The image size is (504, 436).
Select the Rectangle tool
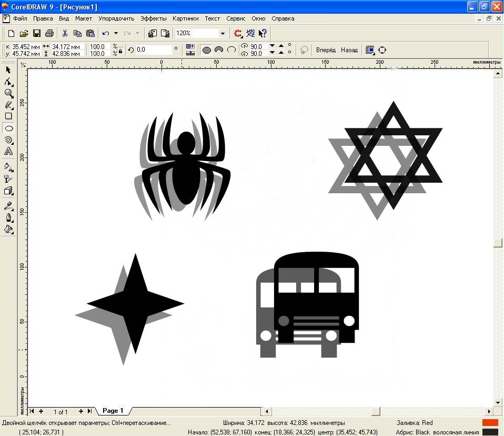coord(8,116)
